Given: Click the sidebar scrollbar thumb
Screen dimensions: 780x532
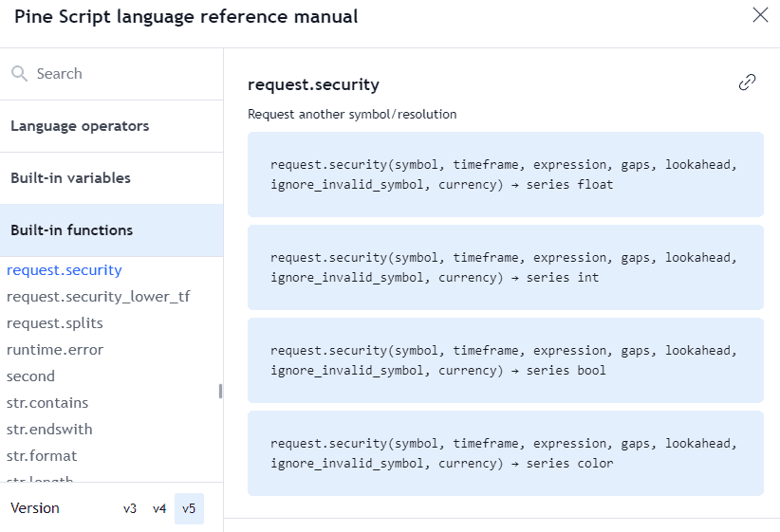Looking at the screenshot, I should pyautogui.click(x=220, y=392).
